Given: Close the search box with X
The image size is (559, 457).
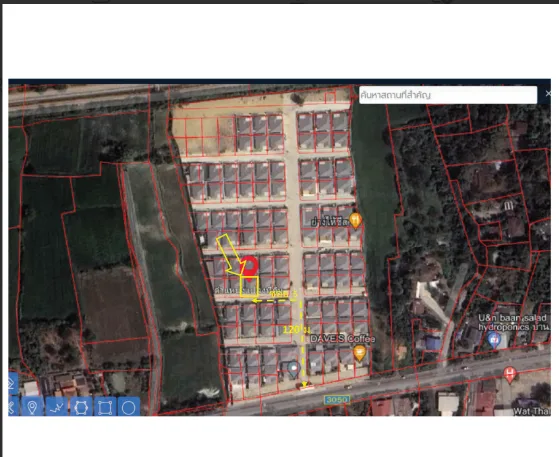Looking at the screenshot, I should [548, 94].
